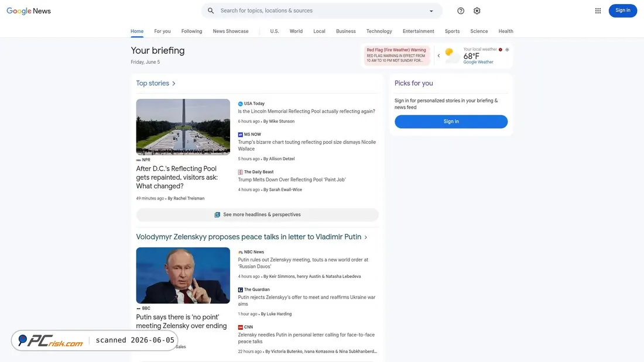Click author name Mike Stunson
The width and height of the screenshot is (644, 362).
point(282,122)
